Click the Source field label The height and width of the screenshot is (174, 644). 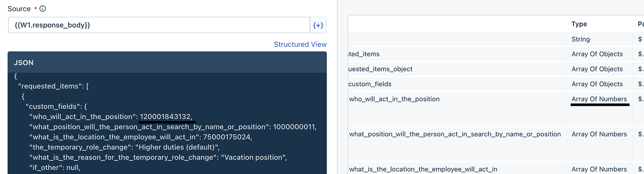pyautogui.click(x=19, y=9)
